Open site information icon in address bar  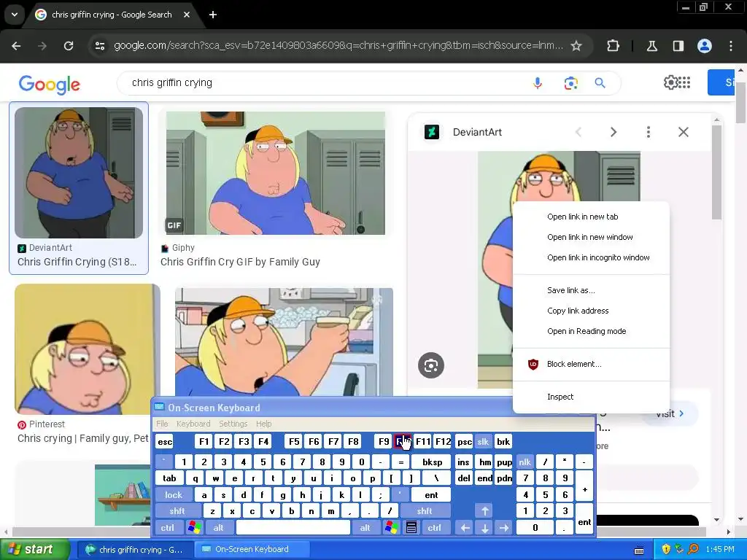tap(99, 46)
